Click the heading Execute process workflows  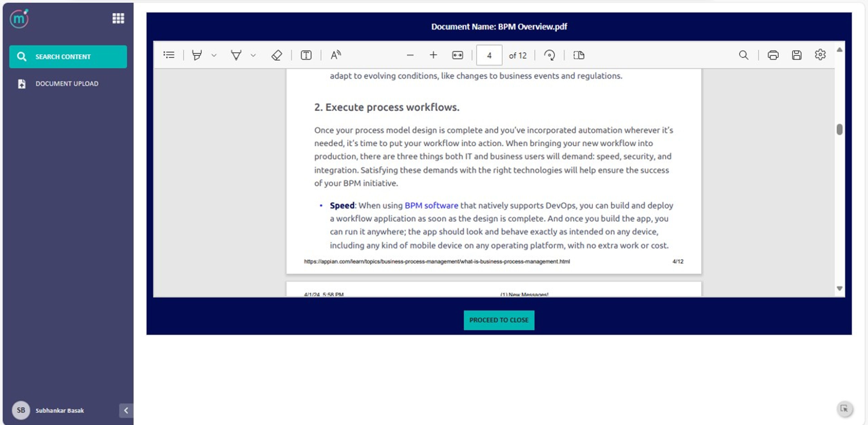[387, 107]
